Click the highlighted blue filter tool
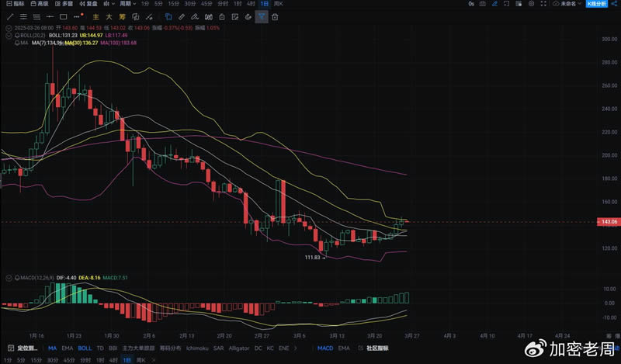Image resolution: width=621 pixels, height=364 pixels. point(262,17)
